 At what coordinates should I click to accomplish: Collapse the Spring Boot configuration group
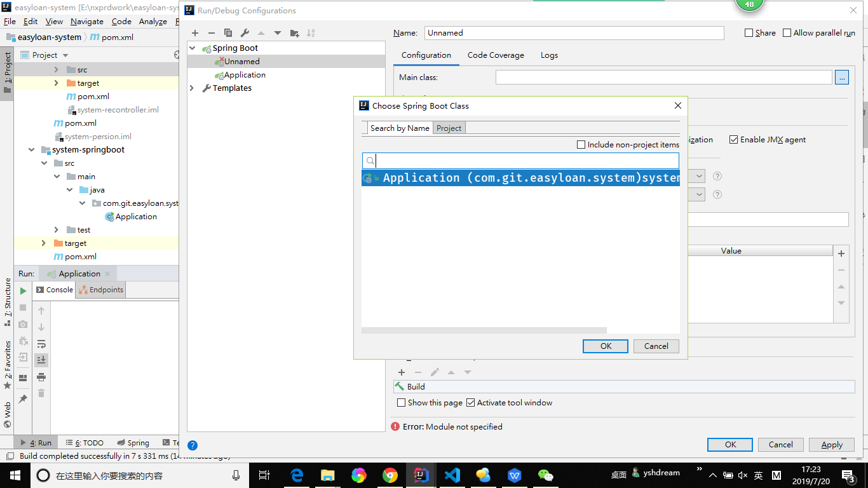pos(193,48)
